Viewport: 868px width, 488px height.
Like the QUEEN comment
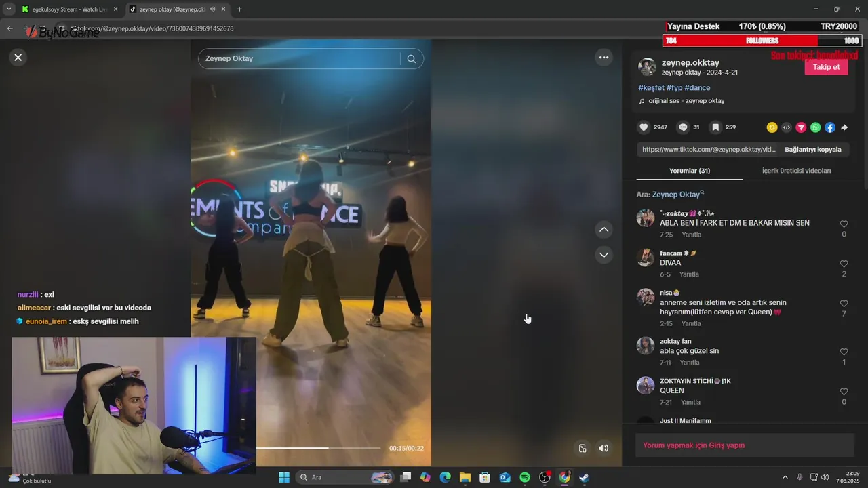pos(844,392)
